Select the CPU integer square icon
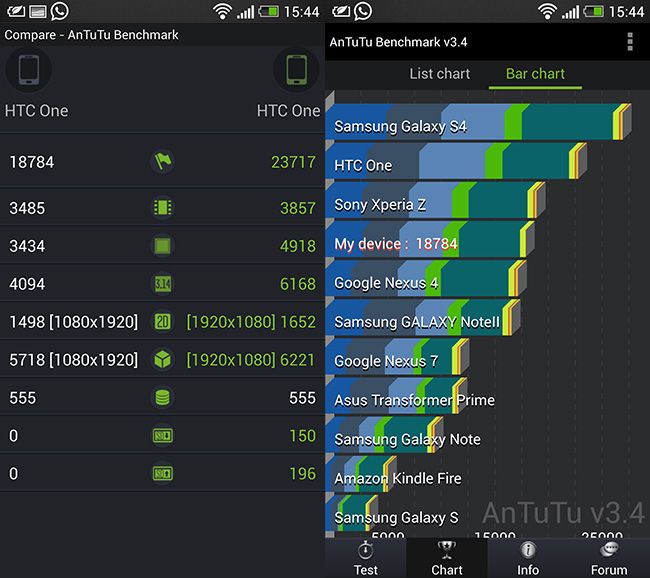 tap(162, 245)
